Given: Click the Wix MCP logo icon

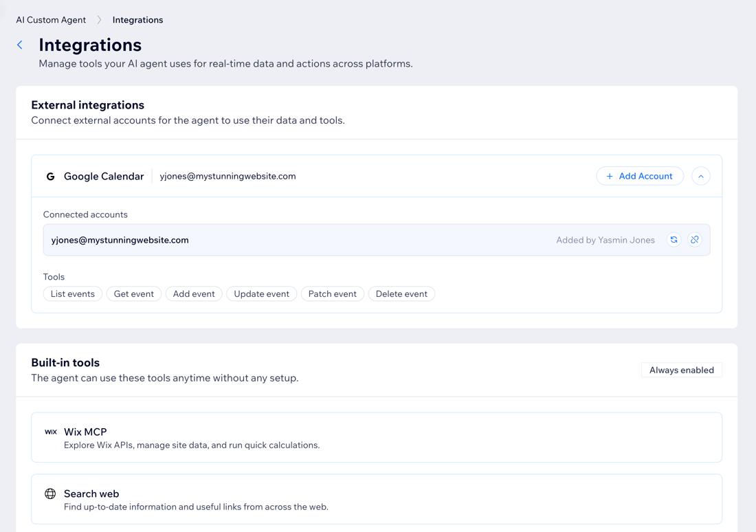Looking at the screenshot, I should coord(51,431).
